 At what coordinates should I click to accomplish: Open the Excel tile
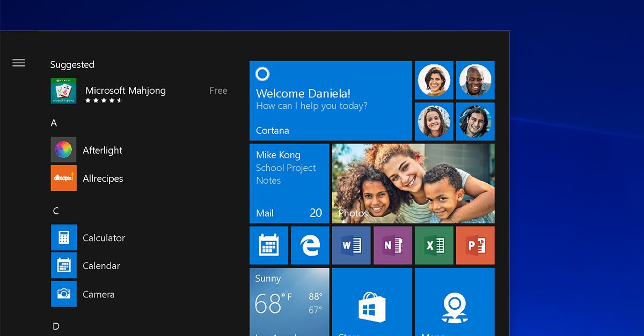(x=434, y=245)
